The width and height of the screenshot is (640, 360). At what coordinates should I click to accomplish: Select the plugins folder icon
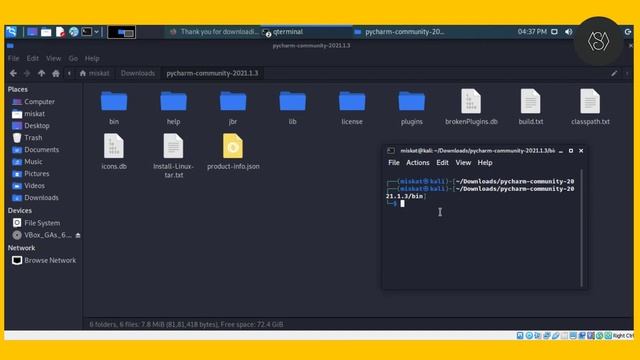(411, 102)
